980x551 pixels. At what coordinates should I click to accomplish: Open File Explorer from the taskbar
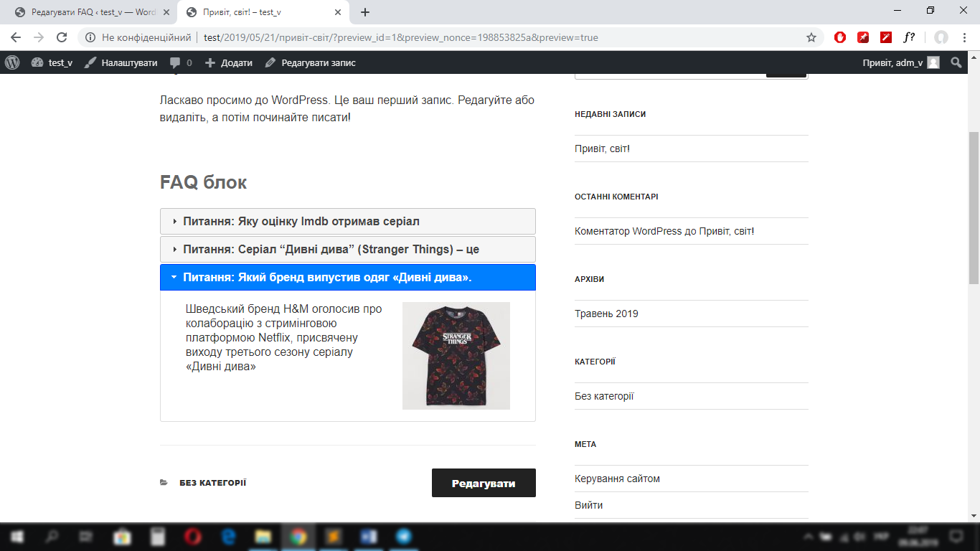click(263, 537)
